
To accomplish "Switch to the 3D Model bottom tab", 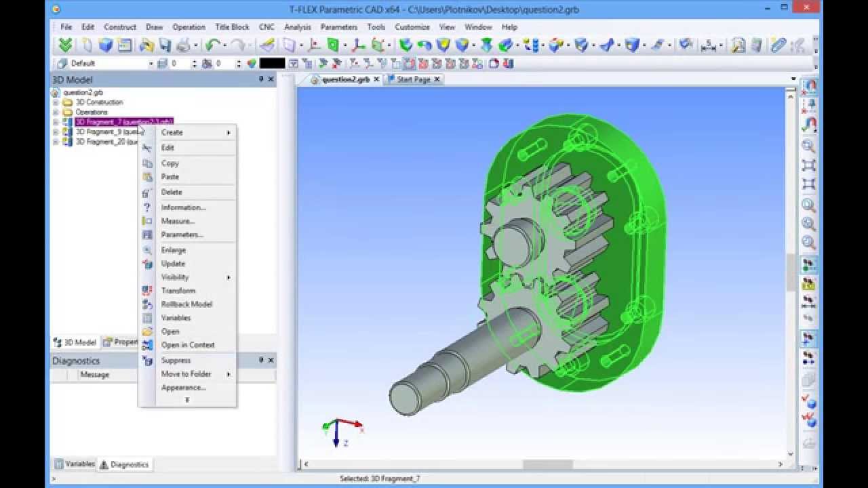I will tap(75, 342).
